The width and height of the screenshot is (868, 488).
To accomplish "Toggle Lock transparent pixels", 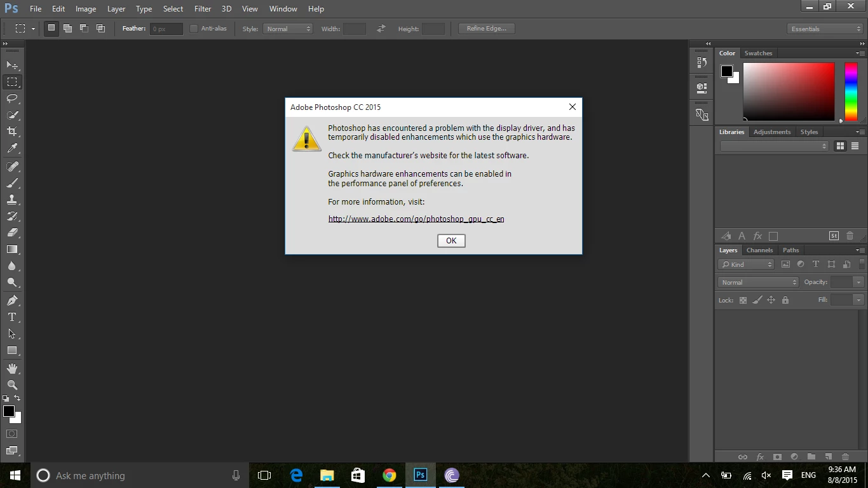I will (743, 300).
